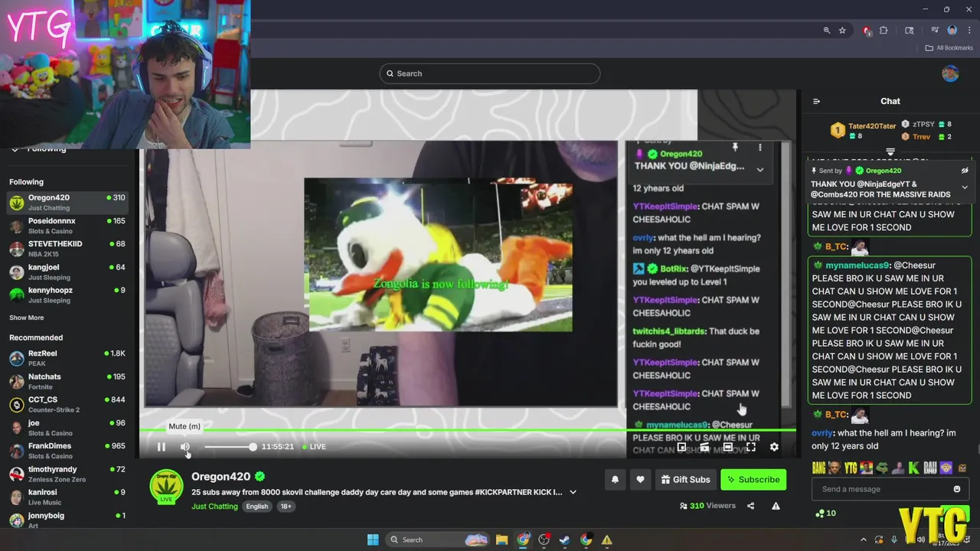This screenshot has width=980, height=551.
Task: Open CCT_CS recommended channel
Action: pos(67,404)
